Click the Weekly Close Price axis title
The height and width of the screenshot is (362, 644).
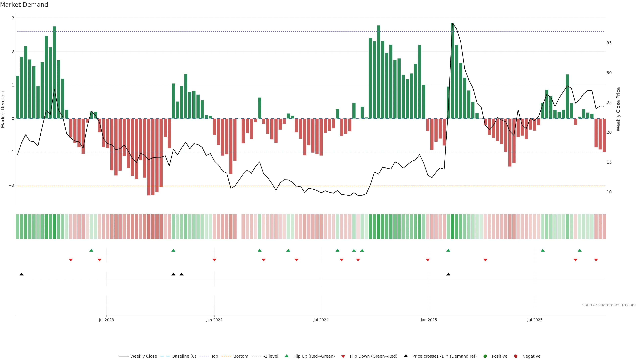click(x=618, y=109)
